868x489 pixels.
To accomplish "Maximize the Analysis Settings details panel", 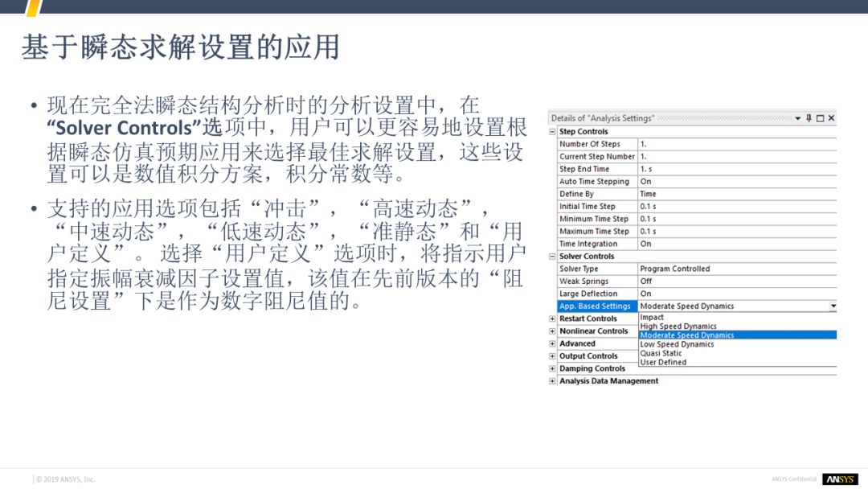I will click(820, 118).
